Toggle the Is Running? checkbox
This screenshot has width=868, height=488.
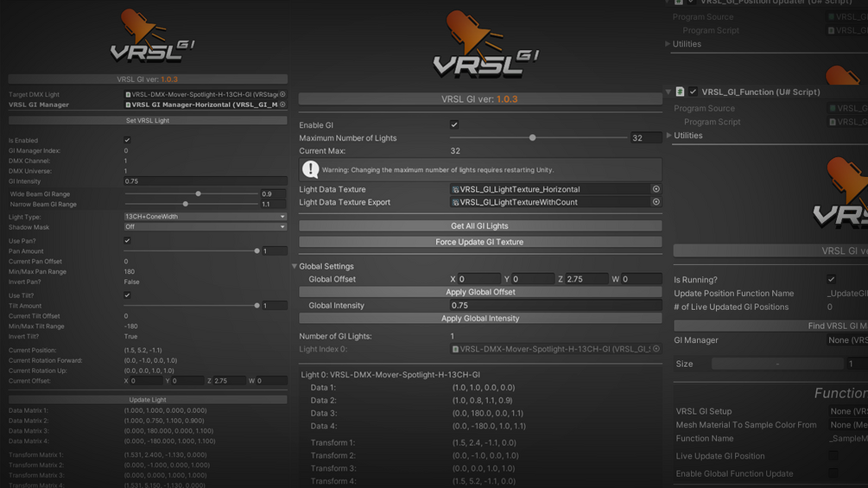point(831,279)
